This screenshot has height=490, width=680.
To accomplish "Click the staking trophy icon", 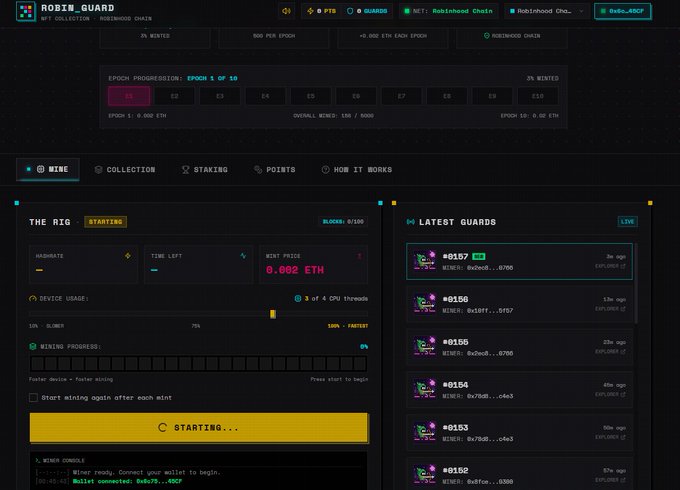I will click(x=186, y=170).
